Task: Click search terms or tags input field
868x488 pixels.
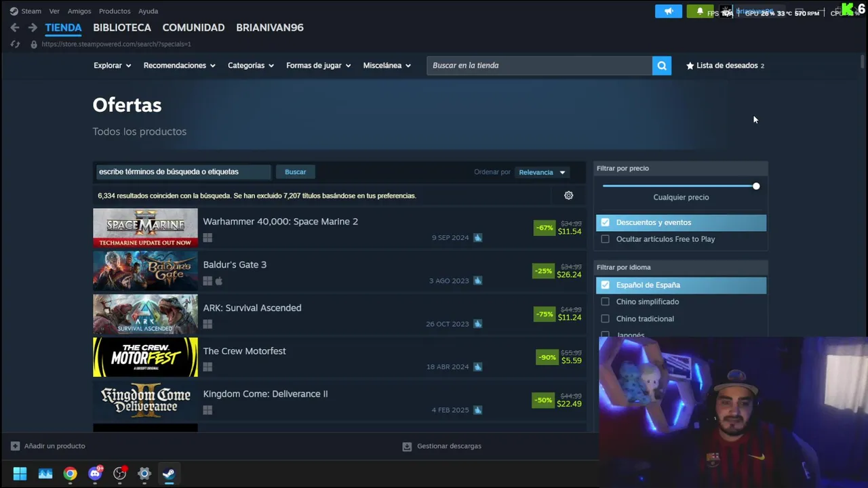Action: 182,172
